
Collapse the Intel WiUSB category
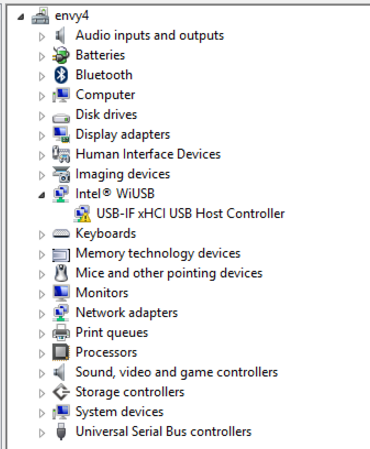pyautogui.click(x=42, y=195)
